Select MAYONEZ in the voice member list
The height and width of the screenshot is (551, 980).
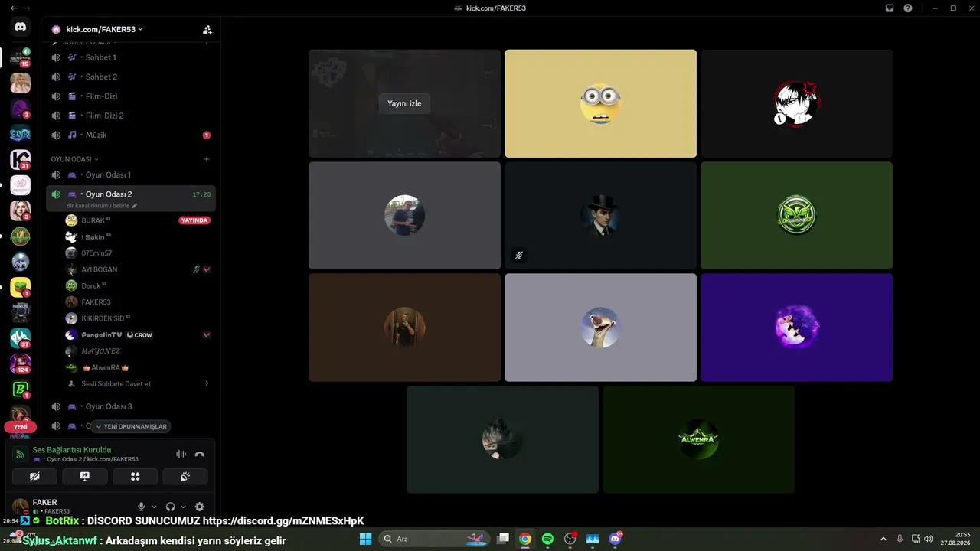pyautogui.click(x=138, y=351)
